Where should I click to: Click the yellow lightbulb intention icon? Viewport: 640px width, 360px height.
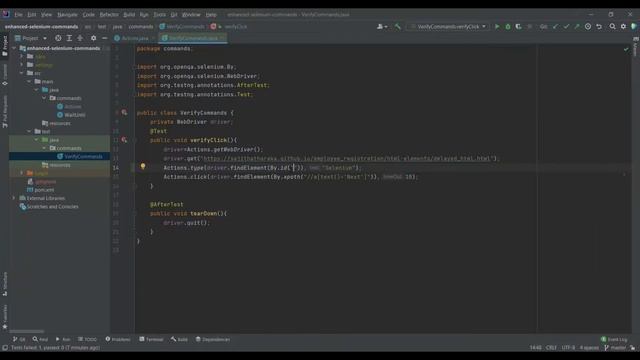[x=143, y=167]
